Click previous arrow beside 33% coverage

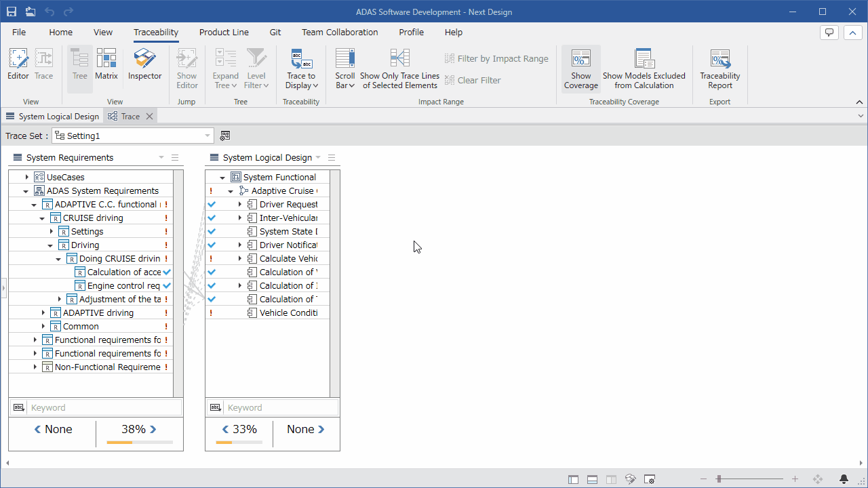click(226, 429)
